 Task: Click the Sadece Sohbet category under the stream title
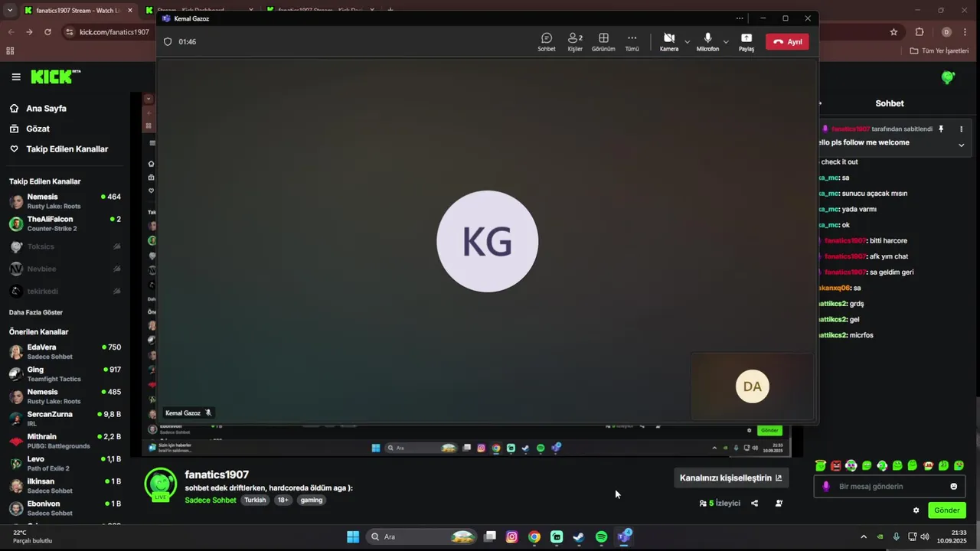click(x=211, y=500)
